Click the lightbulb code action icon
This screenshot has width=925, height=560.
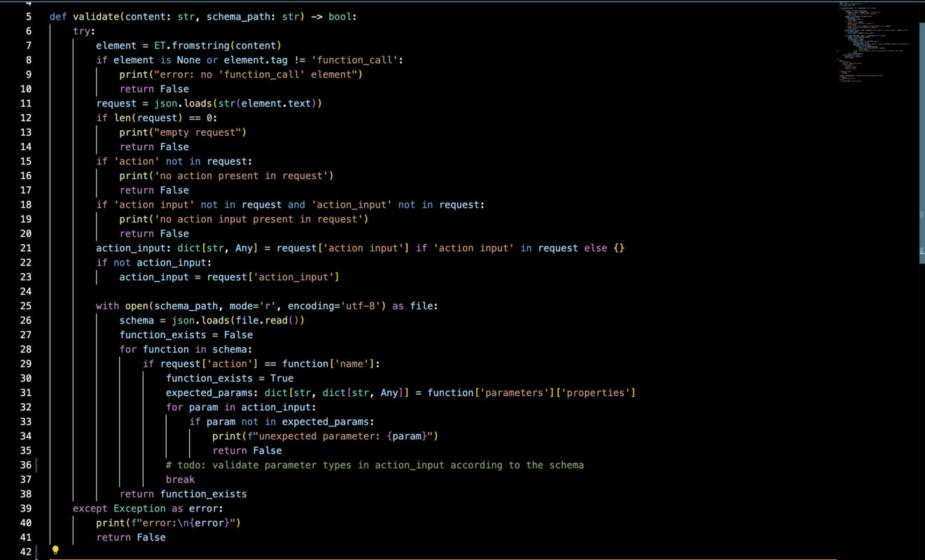(55, 550)
